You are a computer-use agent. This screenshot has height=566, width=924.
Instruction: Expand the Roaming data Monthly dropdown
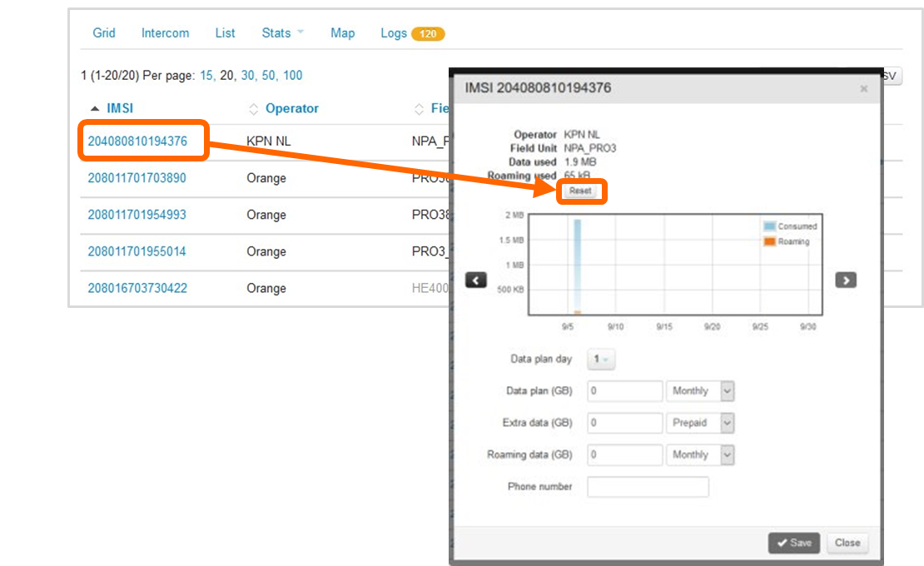pyautogui.click(x=699, y=455)
